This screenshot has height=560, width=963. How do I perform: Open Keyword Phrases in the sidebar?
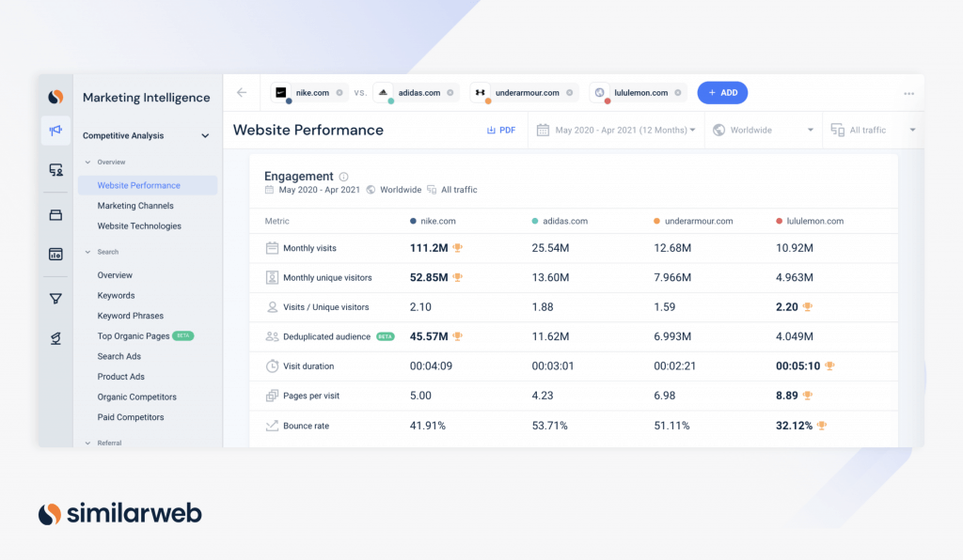pyautogui.click(x=130, y=316)
